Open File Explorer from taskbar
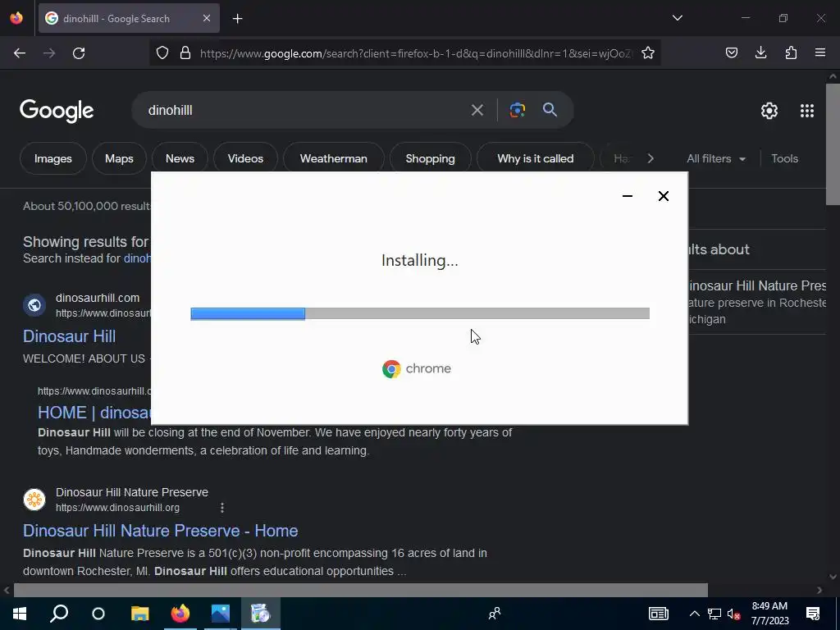Screen dimensions: 840x630 [139, 614]
